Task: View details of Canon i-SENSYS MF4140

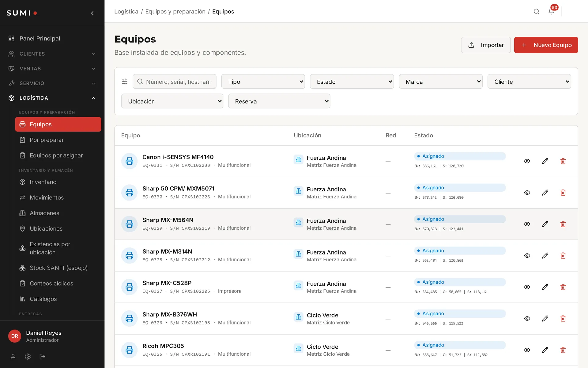Action: pyautogui.click(x=527, y=161)
